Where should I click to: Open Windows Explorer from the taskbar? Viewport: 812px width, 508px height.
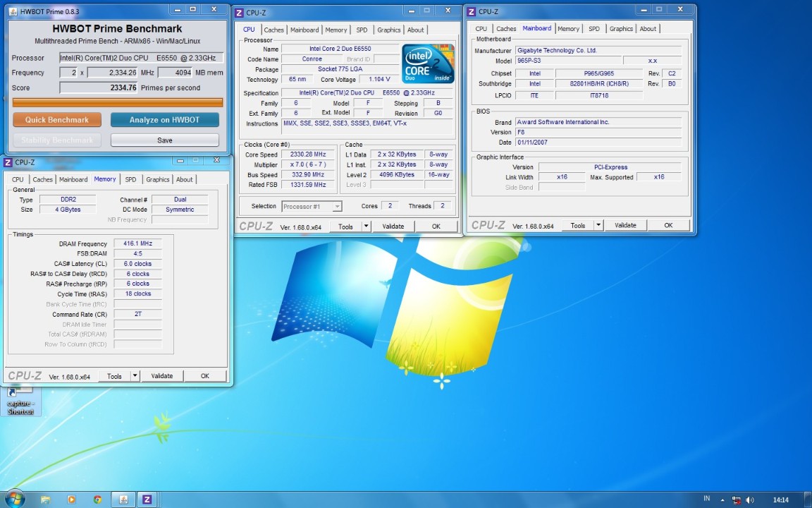tap(46, 500)
